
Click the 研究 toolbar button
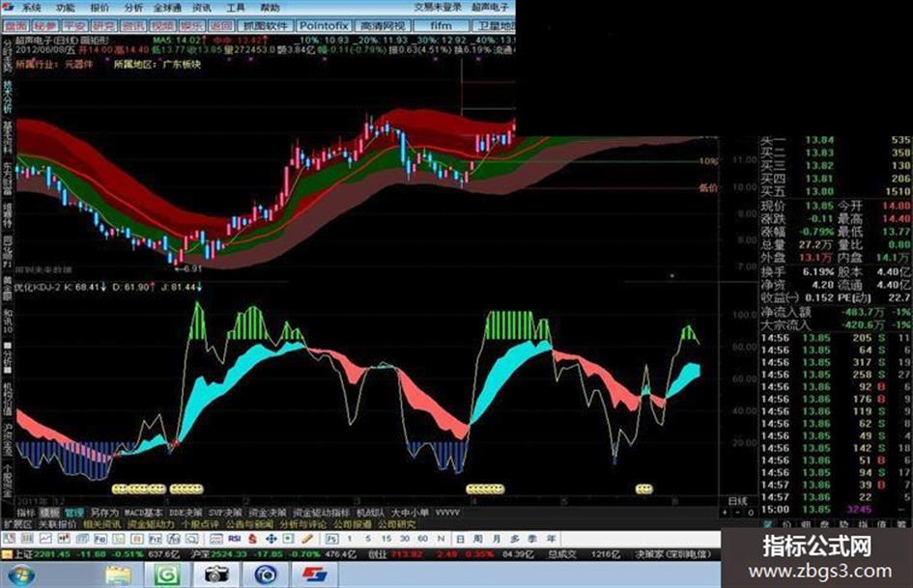[x=103, y=26]
